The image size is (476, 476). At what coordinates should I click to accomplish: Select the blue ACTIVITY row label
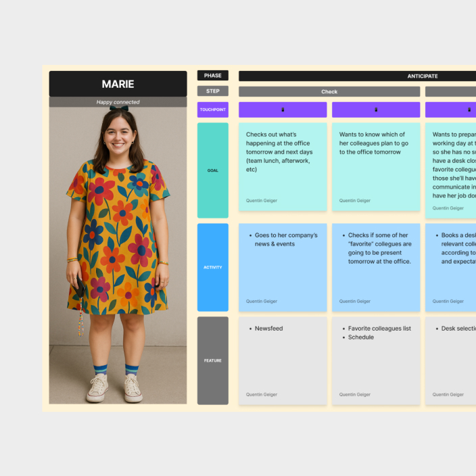(213, 268)
